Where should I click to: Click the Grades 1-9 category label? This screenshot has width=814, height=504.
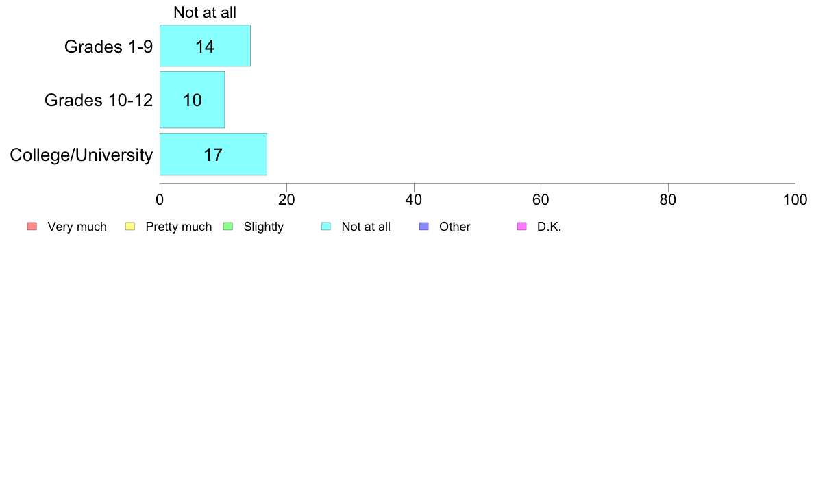[x=108, y=47]
